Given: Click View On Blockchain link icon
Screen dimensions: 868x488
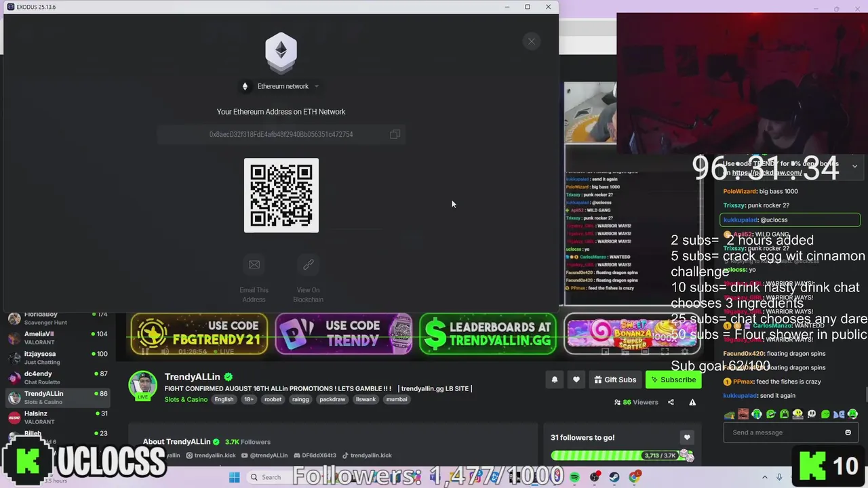Looking at the screenshot, I should [x=309, y=265].
